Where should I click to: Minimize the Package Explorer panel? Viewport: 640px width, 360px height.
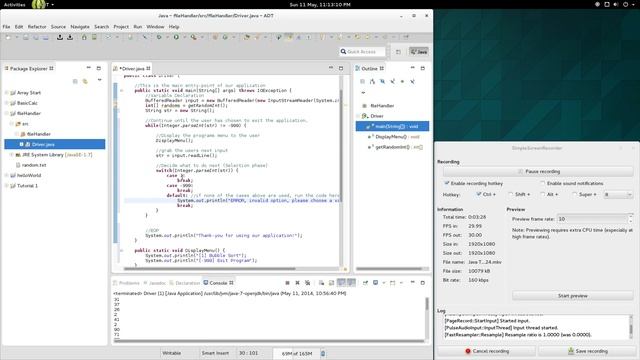89,68
